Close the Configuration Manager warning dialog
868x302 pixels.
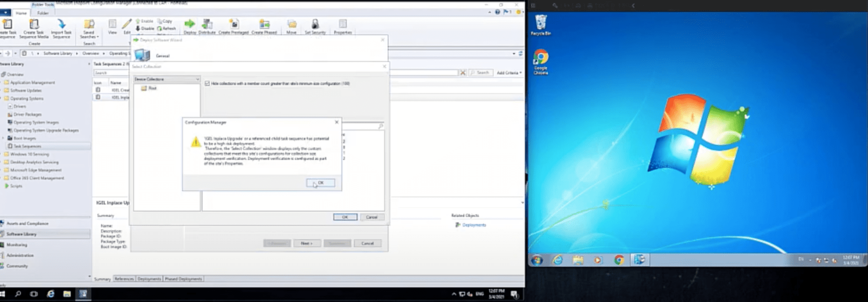click(x=337, y=122)
